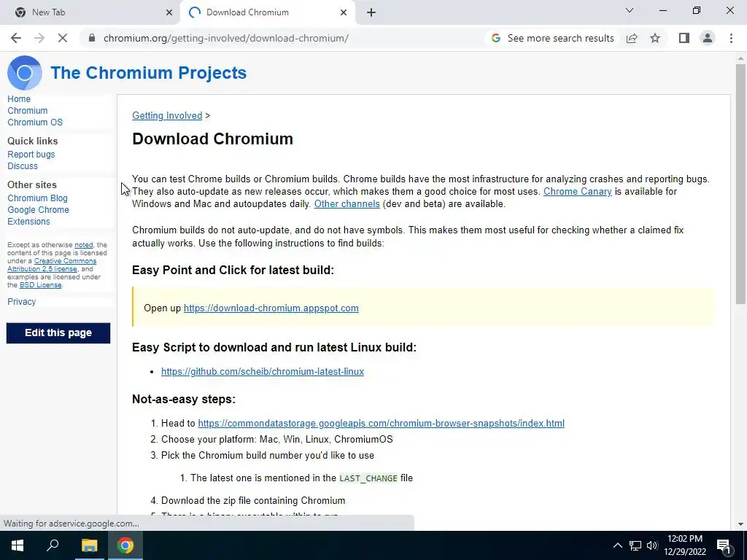The height and width of the screenshot is (560, 747).
Task: Click the LAST_CHANGE file name text
Action: click(368, 478)
